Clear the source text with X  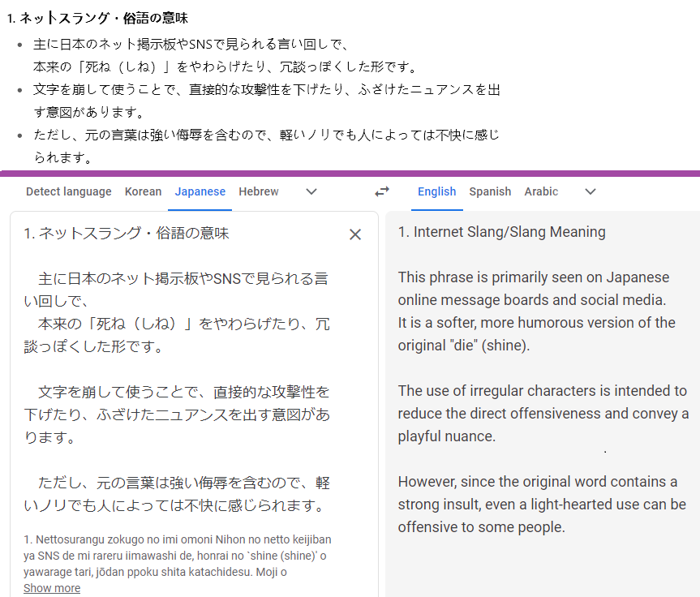click(x=355, y=234)
